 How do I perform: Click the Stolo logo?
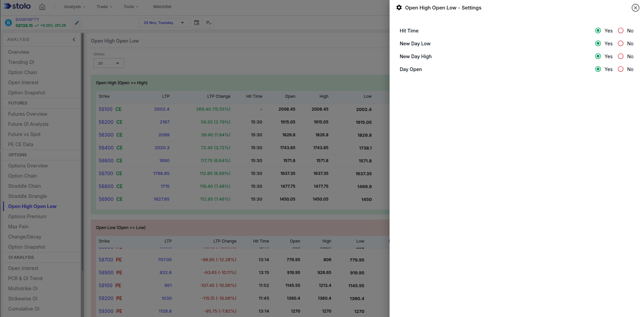(x=17, y=6)
